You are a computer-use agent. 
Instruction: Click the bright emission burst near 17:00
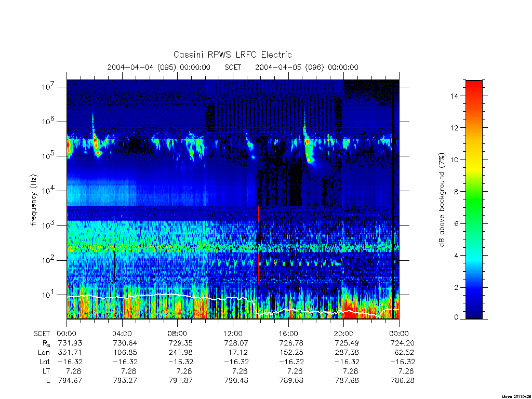click(x=308, y=146)
